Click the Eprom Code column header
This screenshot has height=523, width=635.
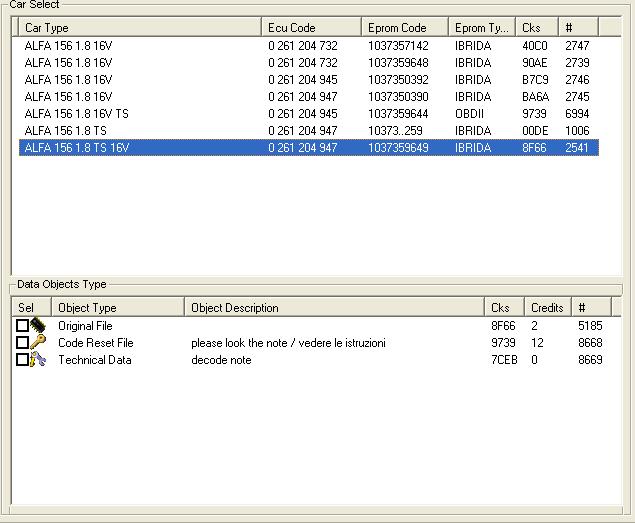click(x=405, y=28)
